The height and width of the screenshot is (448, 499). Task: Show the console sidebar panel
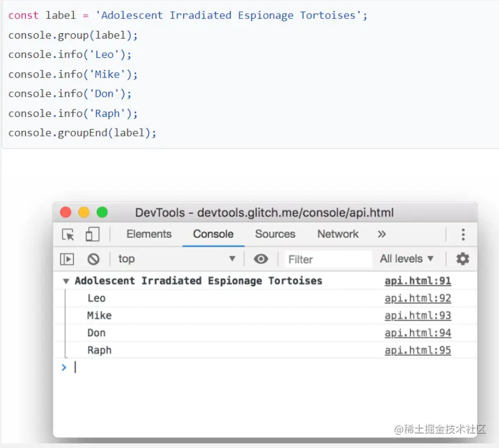67,259
